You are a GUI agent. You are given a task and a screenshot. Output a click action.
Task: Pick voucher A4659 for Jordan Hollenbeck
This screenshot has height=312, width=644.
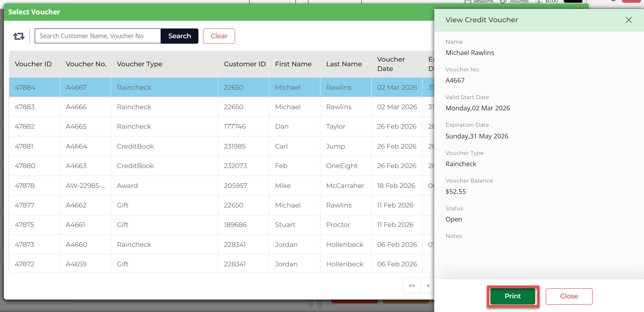[x=76, y=264]
